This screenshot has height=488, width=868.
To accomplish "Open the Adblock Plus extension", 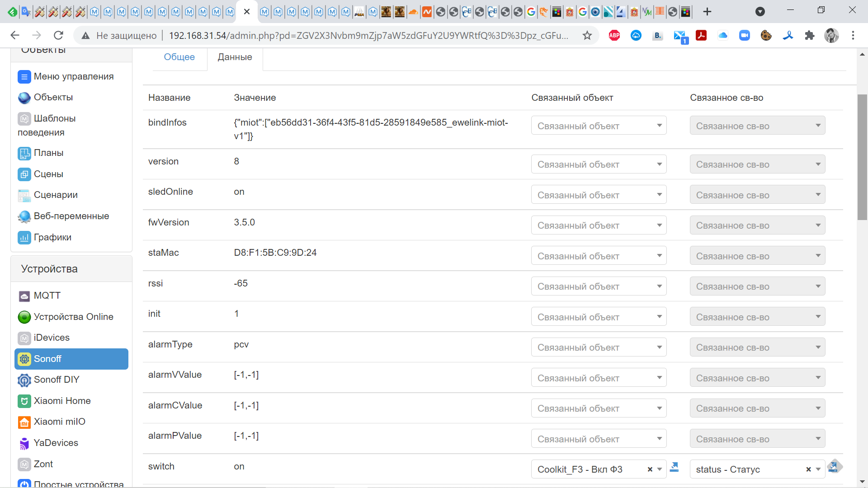I will point(614,35).
